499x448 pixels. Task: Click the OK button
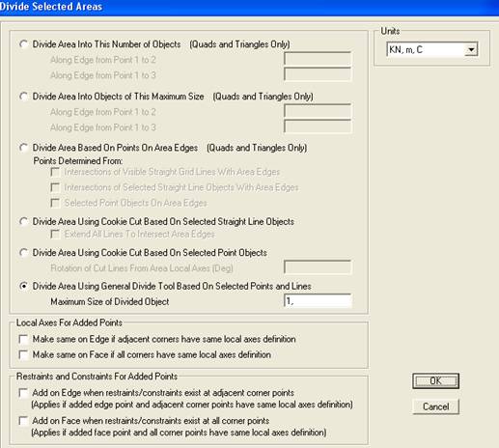pyautogui.click(x=435, y=381)
